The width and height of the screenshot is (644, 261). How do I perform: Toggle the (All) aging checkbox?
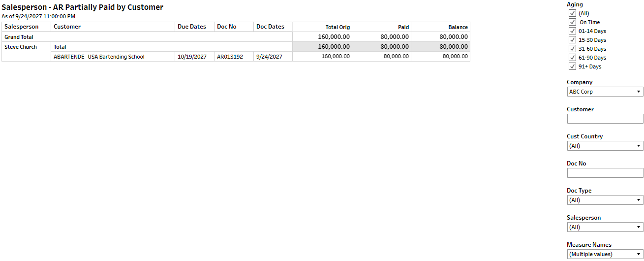pos(572,13)
